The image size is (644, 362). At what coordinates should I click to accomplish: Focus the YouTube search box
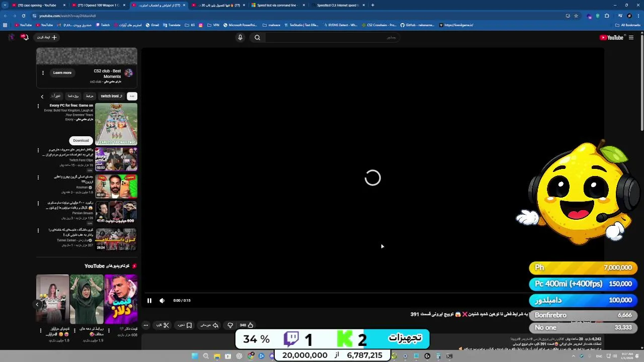(x=332, y=37)
